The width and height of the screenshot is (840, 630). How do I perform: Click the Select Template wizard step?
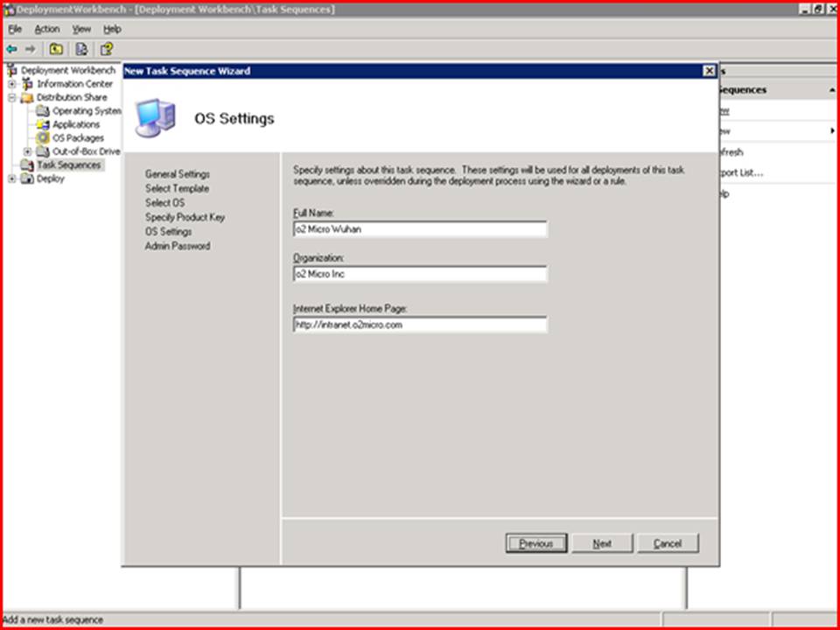(177, 189)
